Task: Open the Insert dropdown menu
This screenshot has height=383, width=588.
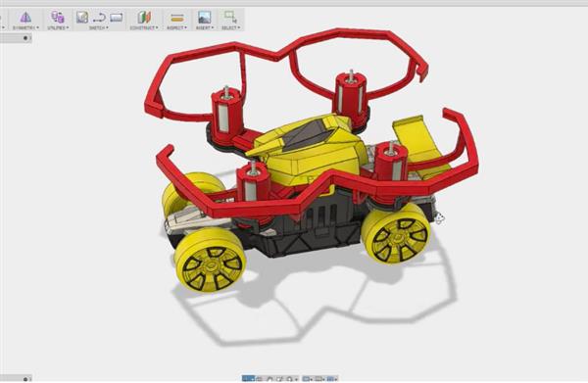Action: (205, 28)
